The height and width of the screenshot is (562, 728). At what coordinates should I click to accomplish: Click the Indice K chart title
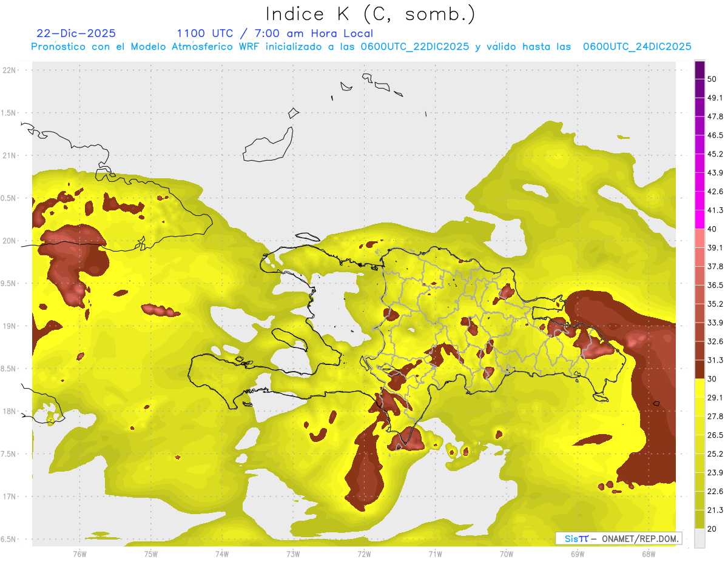click(371, 14)
